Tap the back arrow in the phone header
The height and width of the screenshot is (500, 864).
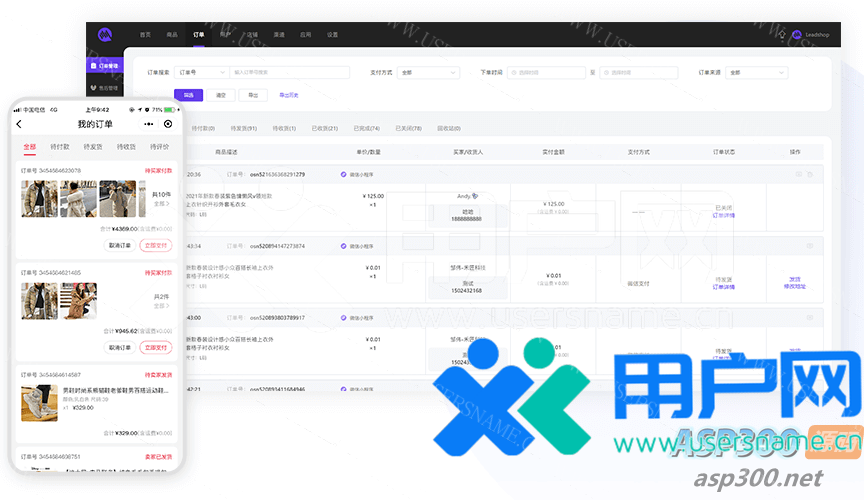[x=19, y=124]
